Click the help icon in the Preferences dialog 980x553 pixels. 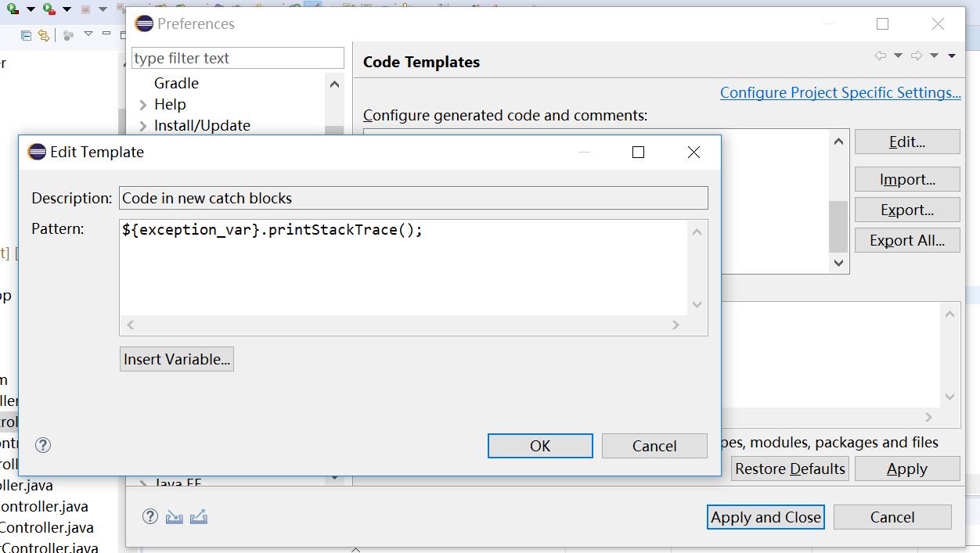tap(150, 516)
